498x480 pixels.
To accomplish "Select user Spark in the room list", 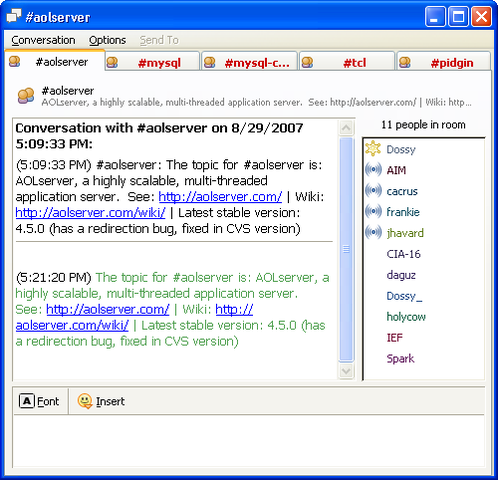I will click(400, 359).
